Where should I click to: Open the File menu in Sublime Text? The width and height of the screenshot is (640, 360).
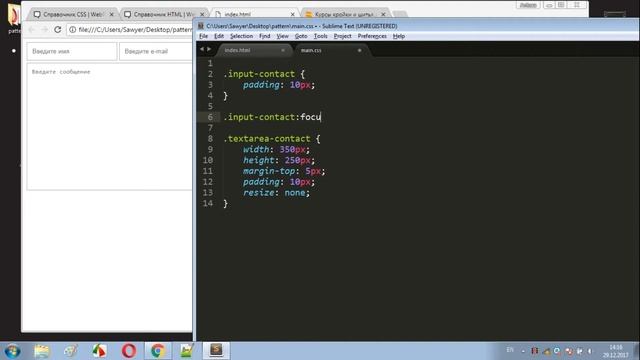[x=203, y=36]
